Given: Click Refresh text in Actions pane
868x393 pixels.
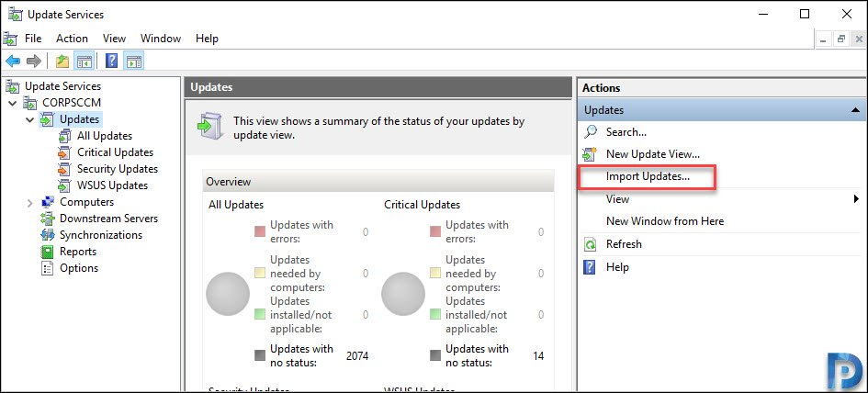Looking at the screenshot, I should (624, 244).
